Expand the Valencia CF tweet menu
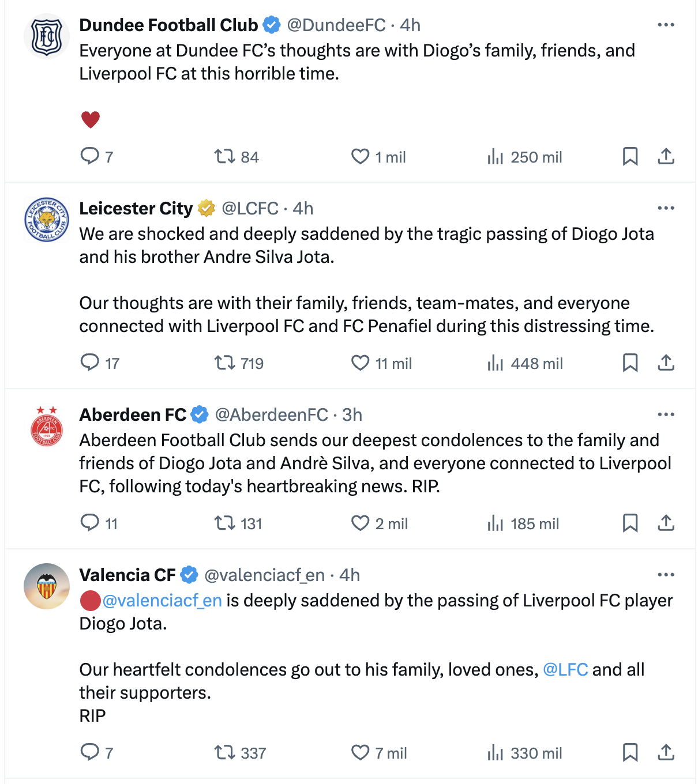The image size is (698, 784). point(666,575)
